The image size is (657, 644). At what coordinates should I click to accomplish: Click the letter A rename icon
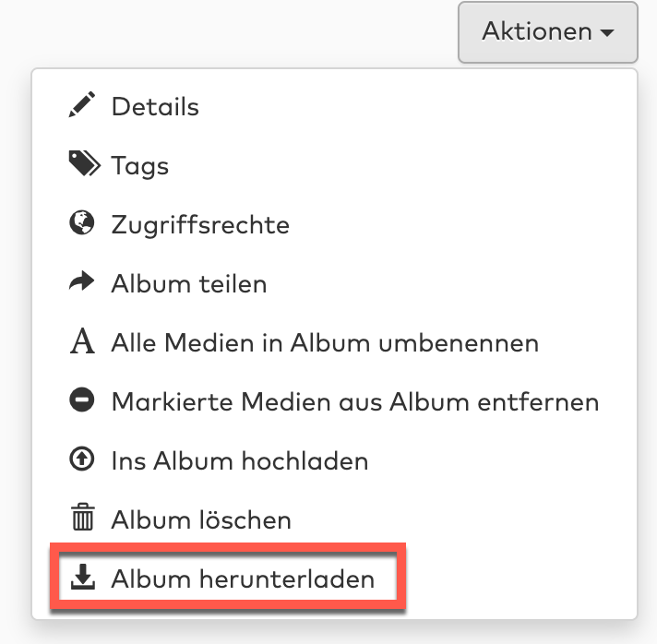tap(82, 343)
